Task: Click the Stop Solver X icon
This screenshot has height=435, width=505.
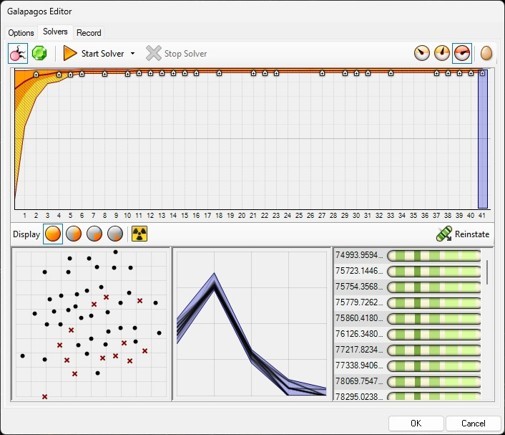Action: click(x=153, y=53)
